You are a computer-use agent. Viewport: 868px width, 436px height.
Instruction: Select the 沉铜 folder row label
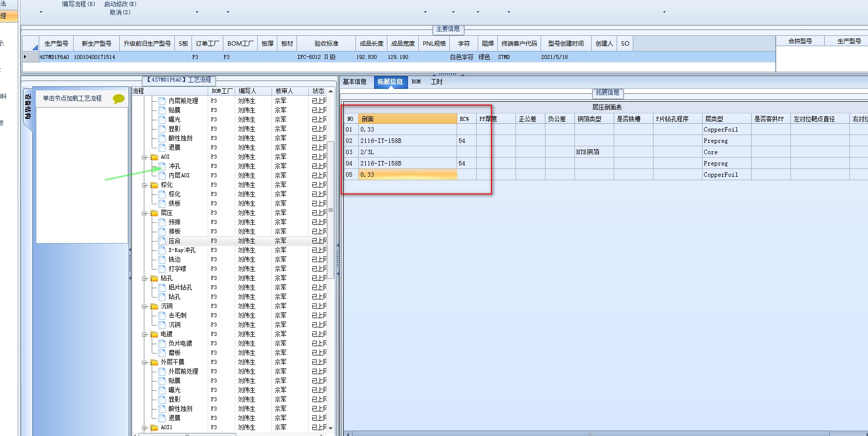(x=166, y=306)
